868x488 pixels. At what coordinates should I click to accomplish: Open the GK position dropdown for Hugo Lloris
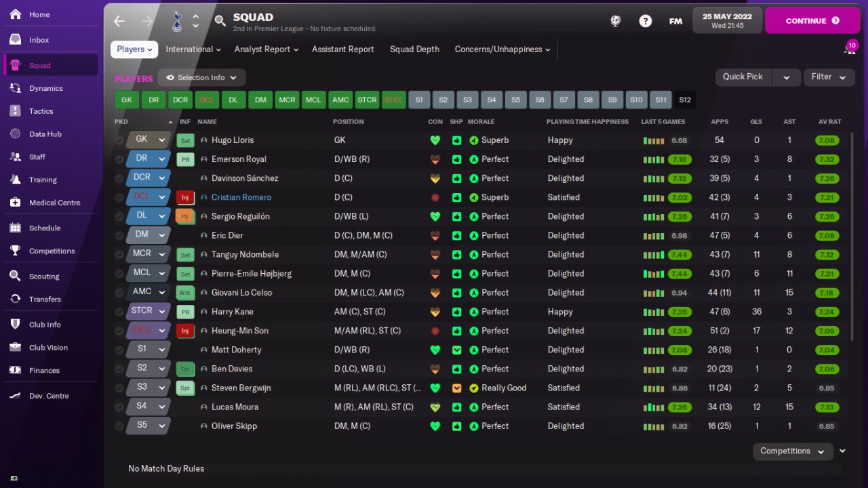pyautogui.click(x=147, y=140)
